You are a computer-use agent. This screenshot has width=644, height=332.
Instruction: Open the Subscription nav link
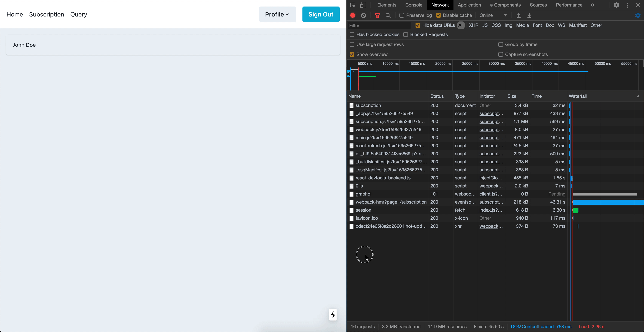[x=47, y=15]
